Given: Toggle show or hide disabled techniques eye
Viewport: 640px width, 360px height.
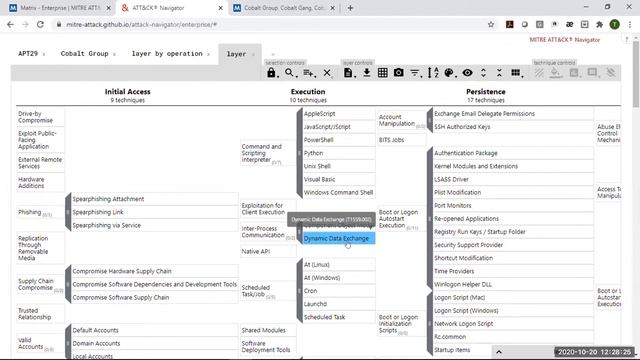Looking at the screenshot, I should 467,73.
